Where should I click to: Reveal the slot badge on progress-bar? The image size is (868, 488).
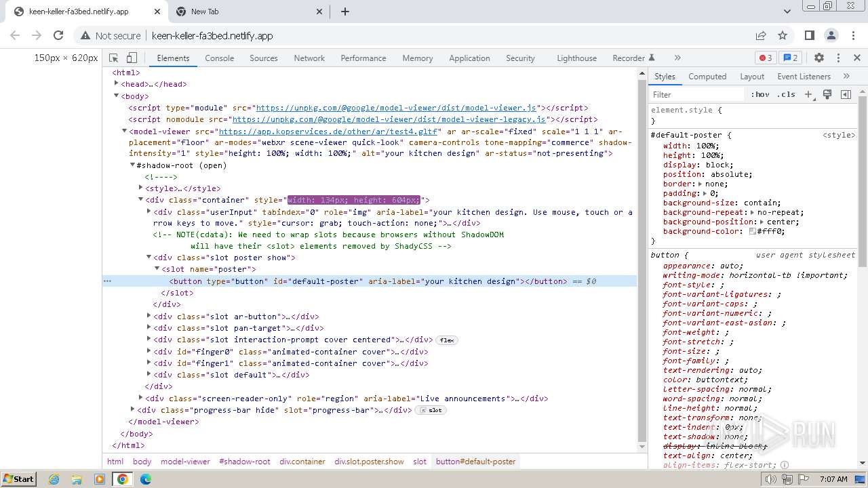tap(431, 410)
